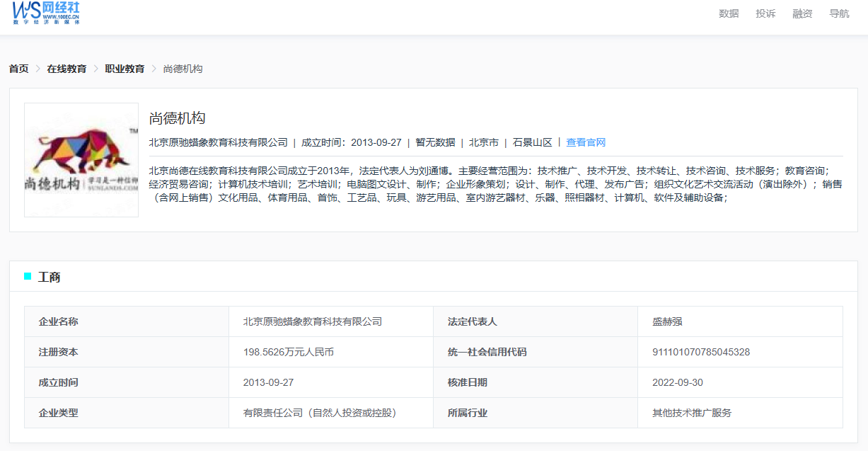Click the industry value 其他技术推广服务

[x=691, y=413]
